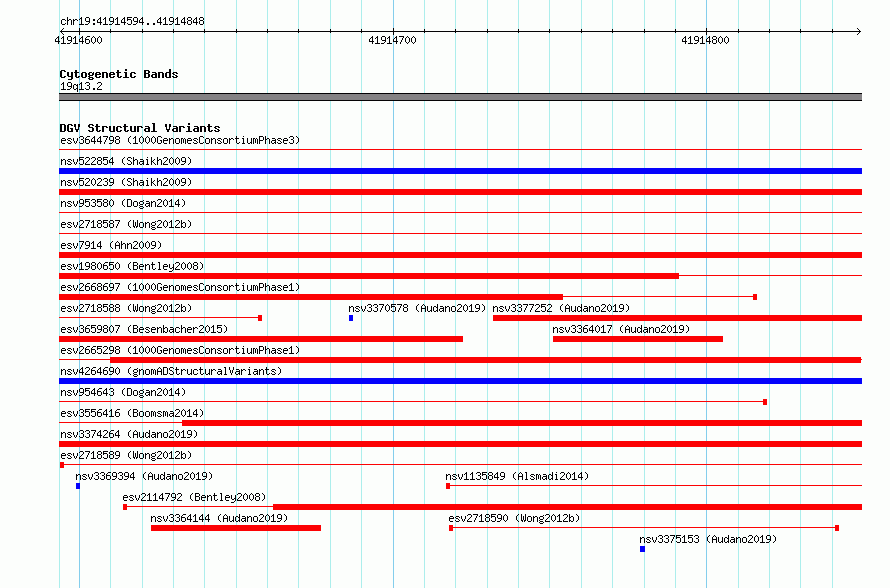Image resolution: width=890 pixels, height=588 pixels.
Task: Click the chr19:41914594..41914848 region label
Action: pyautogui.click(x=132, y=22)
